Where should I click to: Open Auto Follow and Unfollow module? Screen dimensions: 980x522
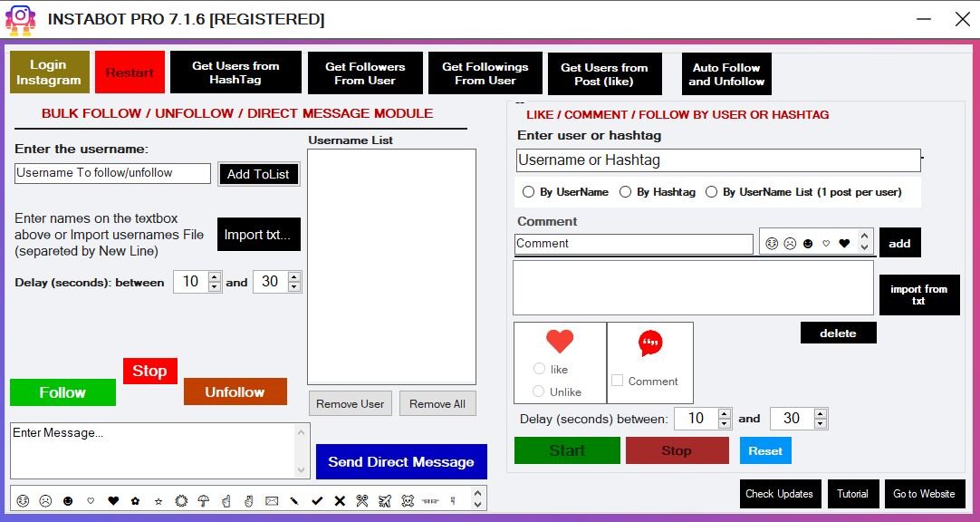click(x=726, y=74)
